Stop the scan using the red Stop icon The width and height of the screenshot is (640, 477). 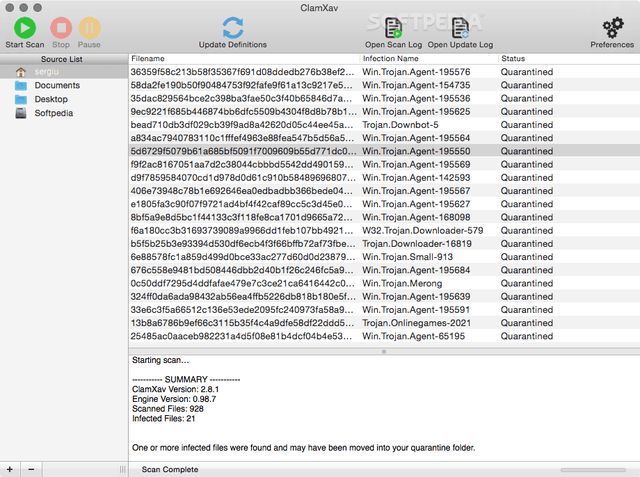tap(61, 28)
